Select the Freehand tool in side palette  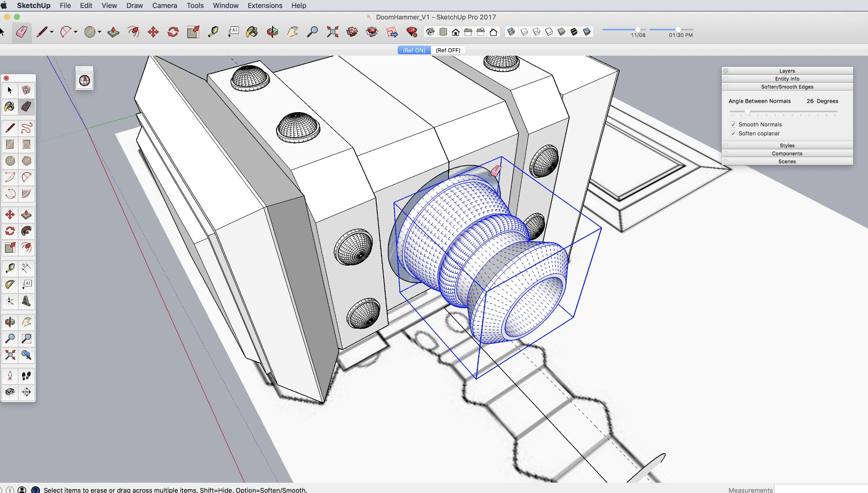pos(26,128)
